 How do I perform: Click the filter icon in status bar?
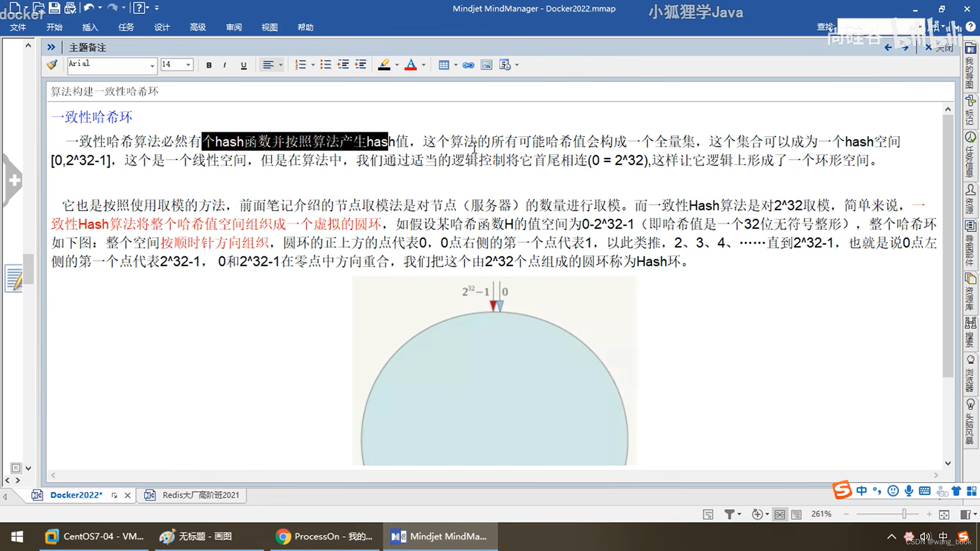pos(730,514)
